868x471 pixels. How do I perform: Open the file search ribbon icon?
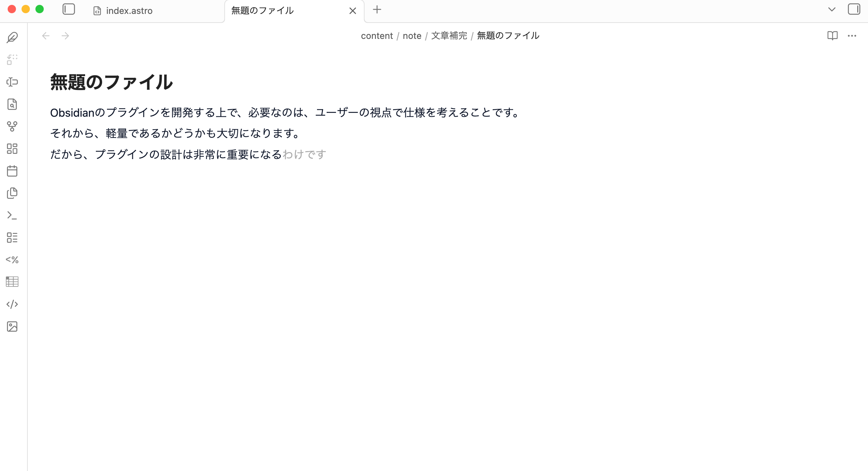[12, 104]
